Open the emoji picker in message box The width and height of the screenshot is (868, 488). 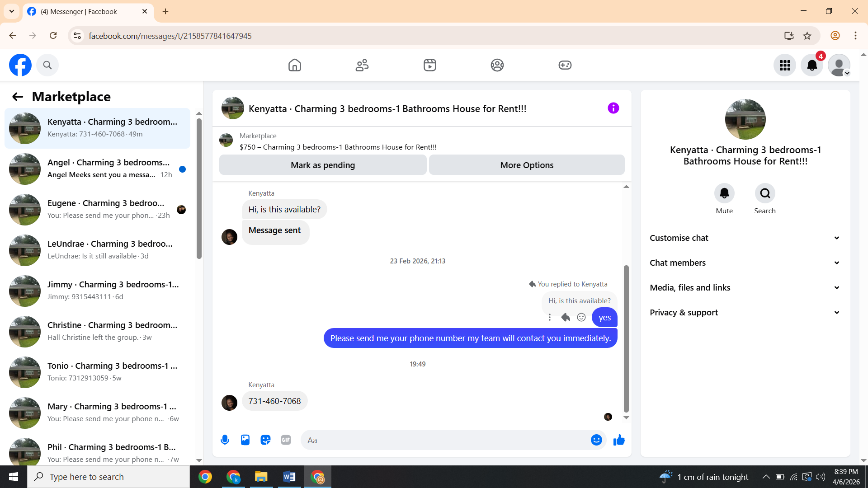[x=596, y=440]
